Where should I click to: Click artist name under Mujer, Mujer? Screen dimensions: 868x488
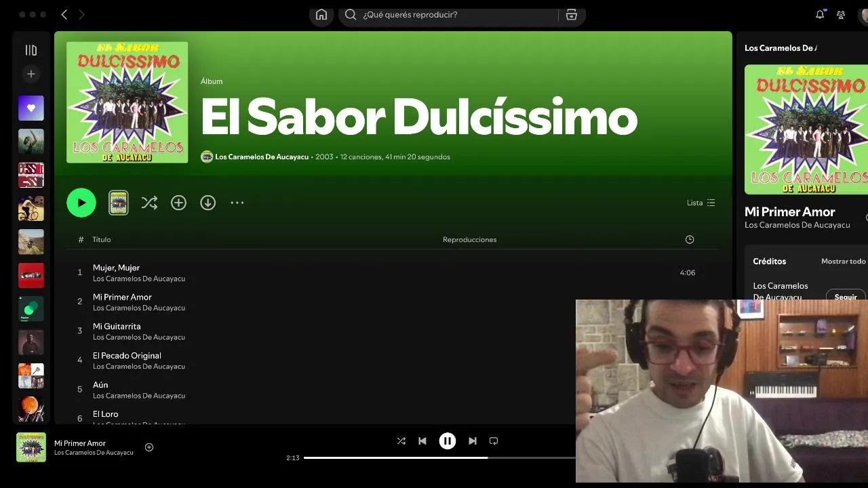pos(139,279)
